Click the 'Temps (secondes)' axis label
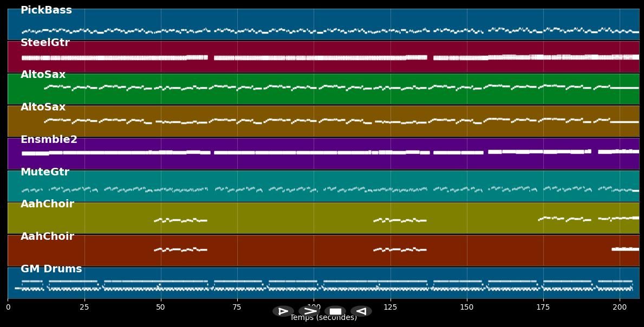 point(323,318)
